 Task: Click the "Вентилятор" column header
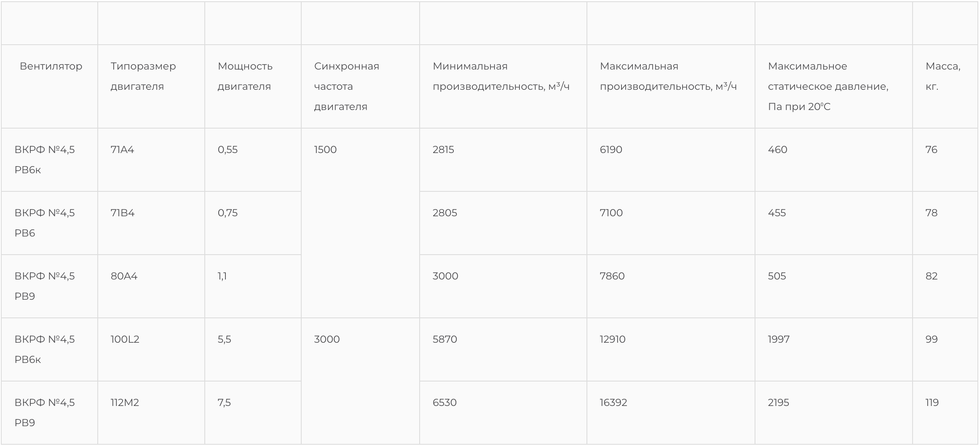pos(51,67)
